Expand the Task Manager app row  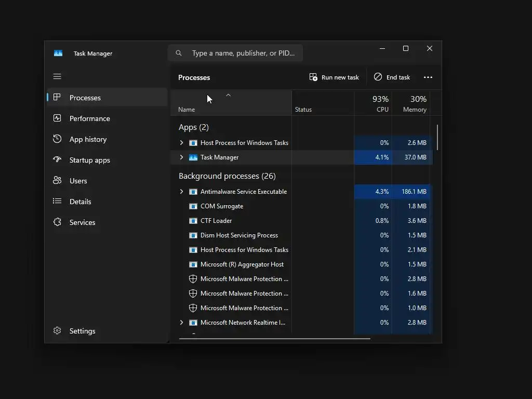click(181, 157)
